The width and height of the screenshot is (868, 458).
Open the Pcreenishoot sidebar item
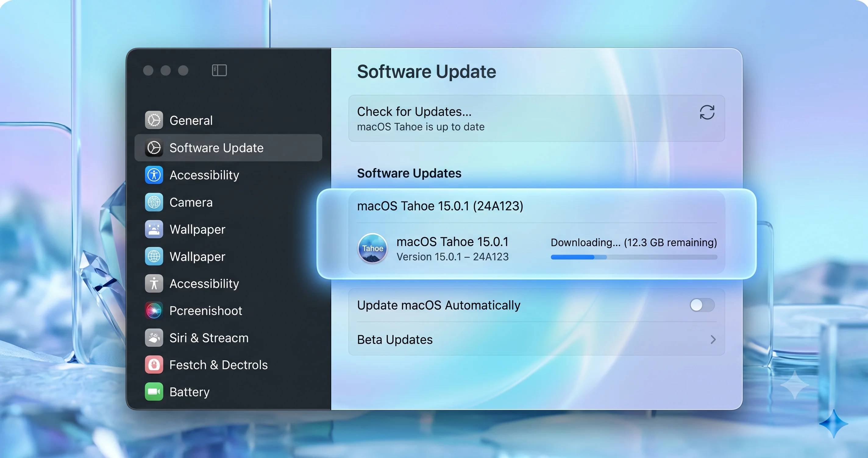coord(228,311)
